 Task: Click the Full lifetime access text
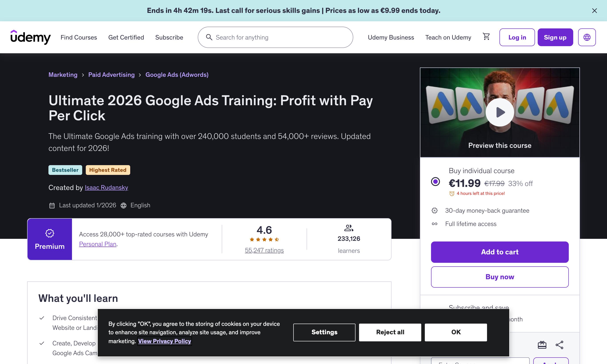tap(471, 224)
